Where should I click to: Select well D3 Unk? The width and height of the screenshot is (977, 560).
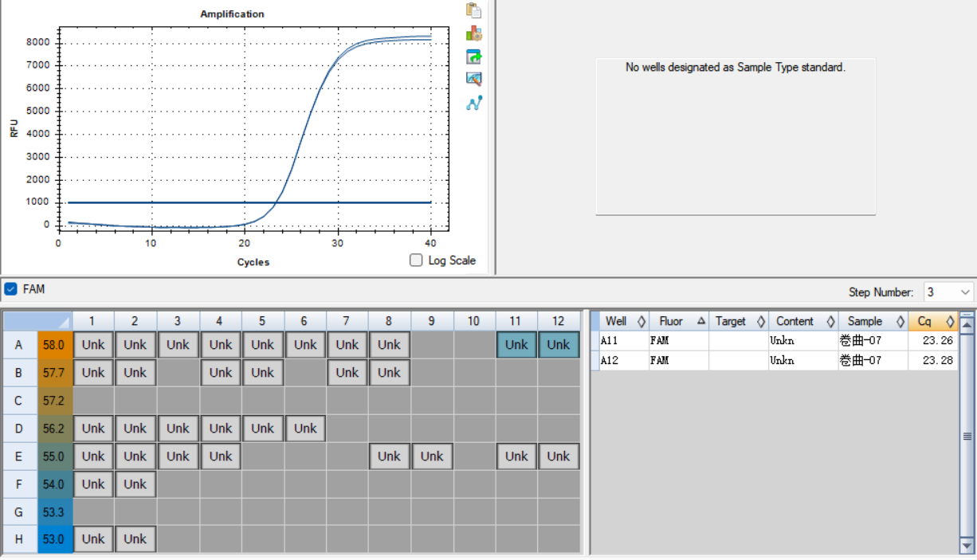(x=178, y=429)
